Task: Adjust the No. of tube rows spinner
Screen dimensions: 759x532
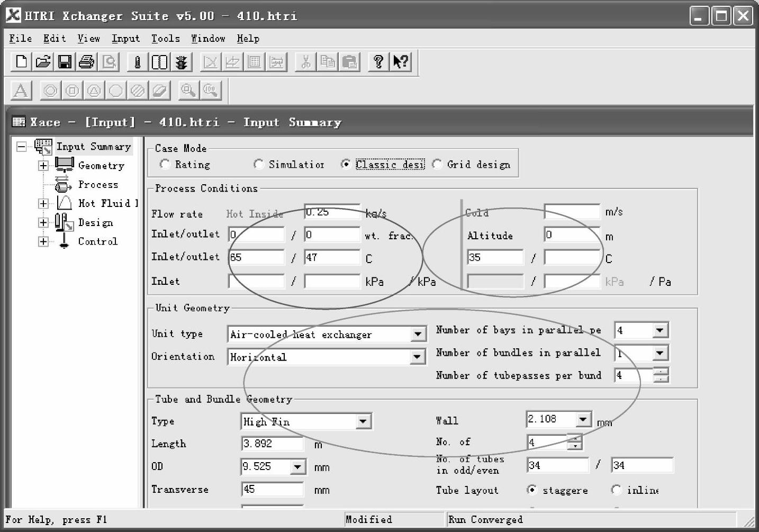Action: click(x=574, y=442)
